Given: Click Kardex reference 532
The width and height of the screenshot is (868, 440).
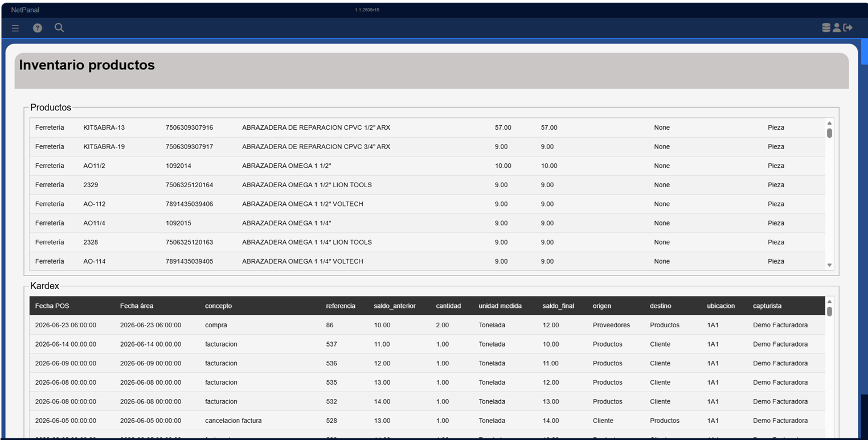Looking at the screenshot, I should point(331,401).
